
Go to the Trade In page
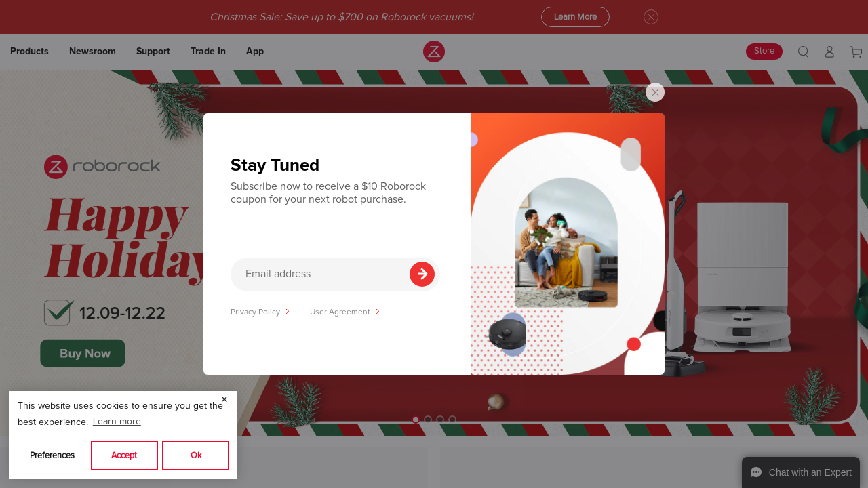coord(208,52)
